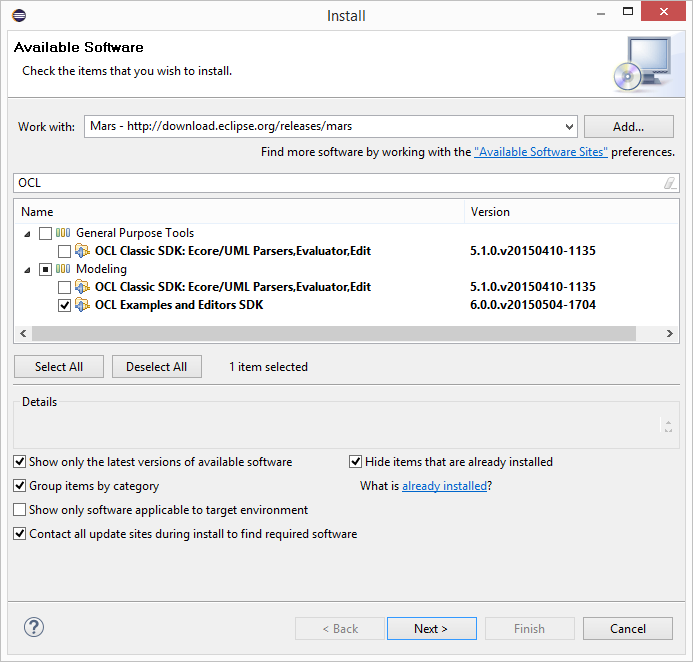693x662 pixels.
Task: Toggle Hide items that are already installed
Action: pyautogui.click(x=355, y=462)
